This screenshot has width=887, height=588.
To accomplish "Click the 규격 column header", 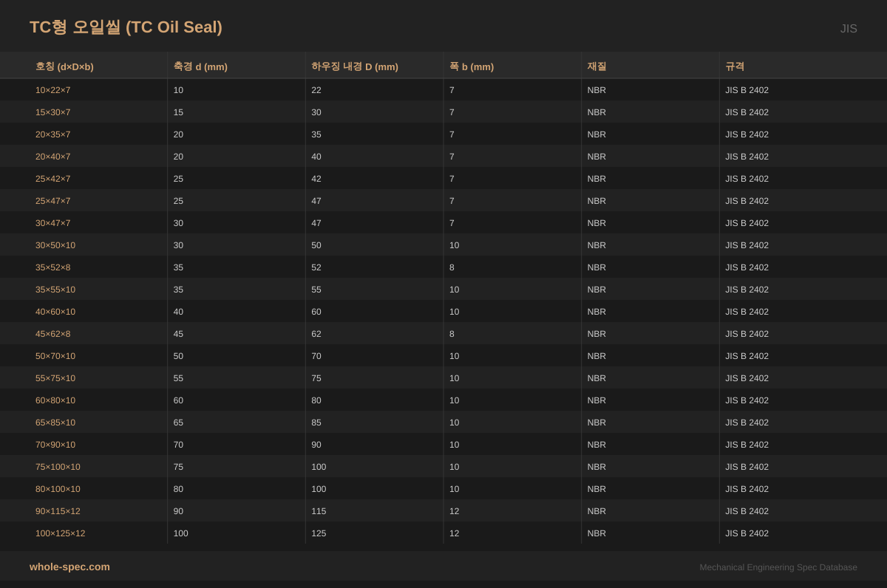I will (735, 66).
